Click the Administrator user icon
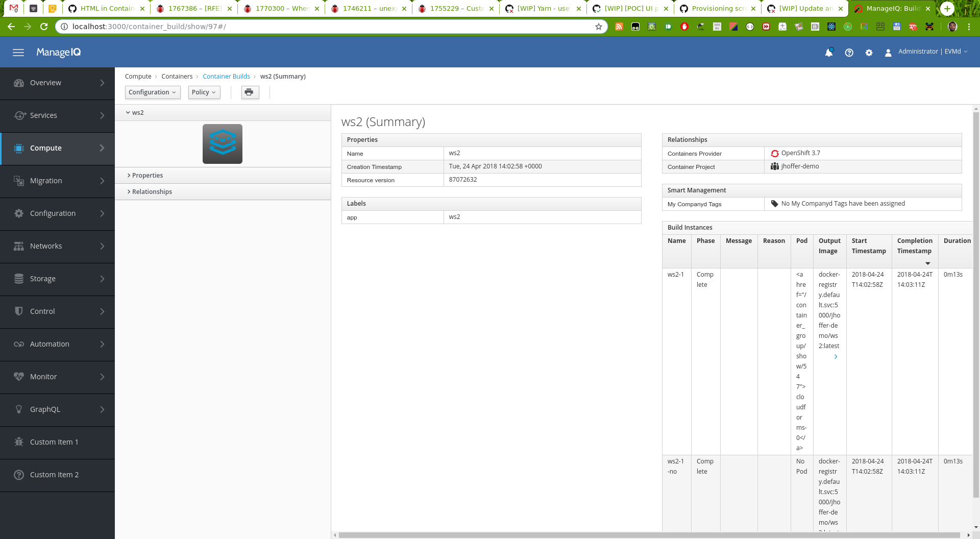Viewport: 980px width, 539px height. (x=888, y=53)
